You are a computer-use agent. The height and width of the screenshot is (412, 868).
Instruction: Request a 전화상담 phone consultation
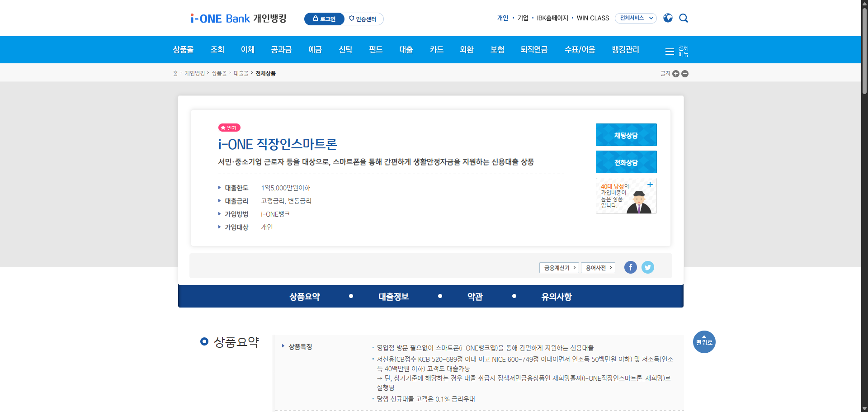click(626, 162)
